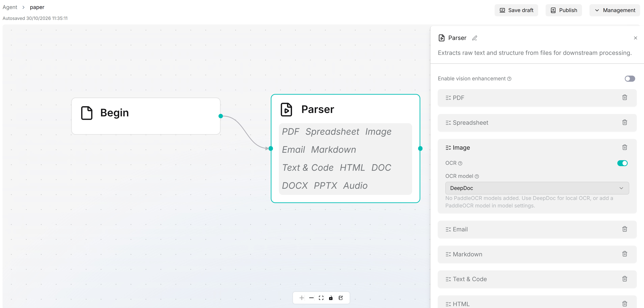Go back to Agent breadcrumb
Image resolution: width=644 pixels, height=308 pixels.
tap(10, 7)
